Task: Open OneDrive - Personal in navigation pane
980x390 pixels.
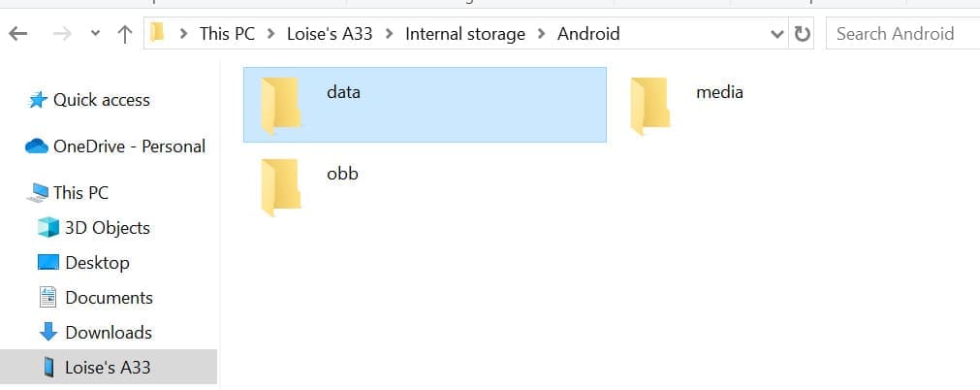Action: (x=115, y=146)
